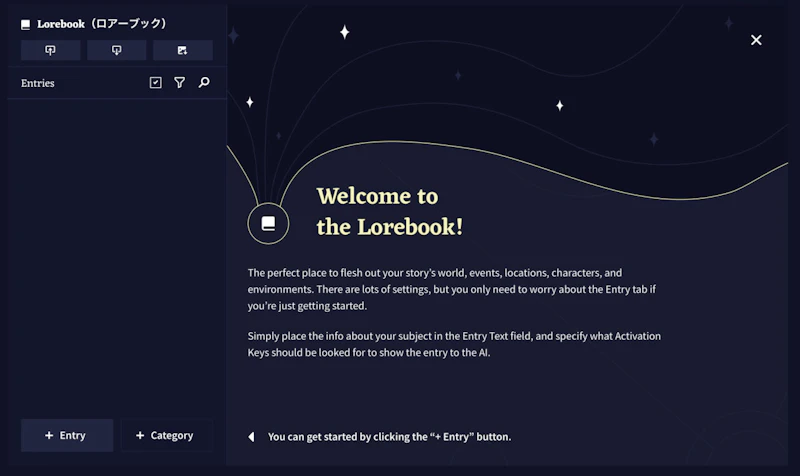This screenshot has width=800, height=476.
Task: Toggle the entry multi-select checkbox icon
Action: (x=156, y=83)
